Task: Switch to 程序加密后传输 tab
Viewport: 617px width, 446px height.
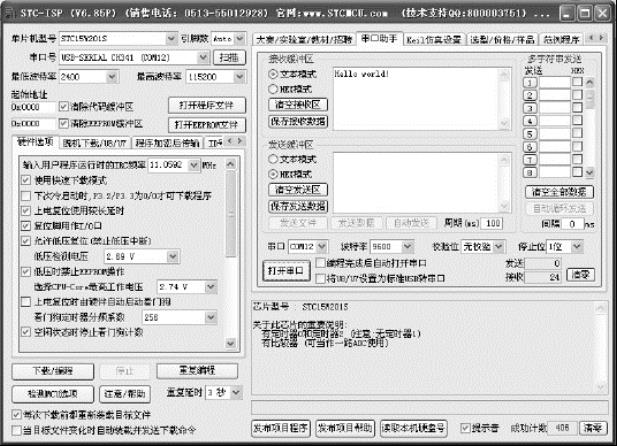Action: click(167, 143)
